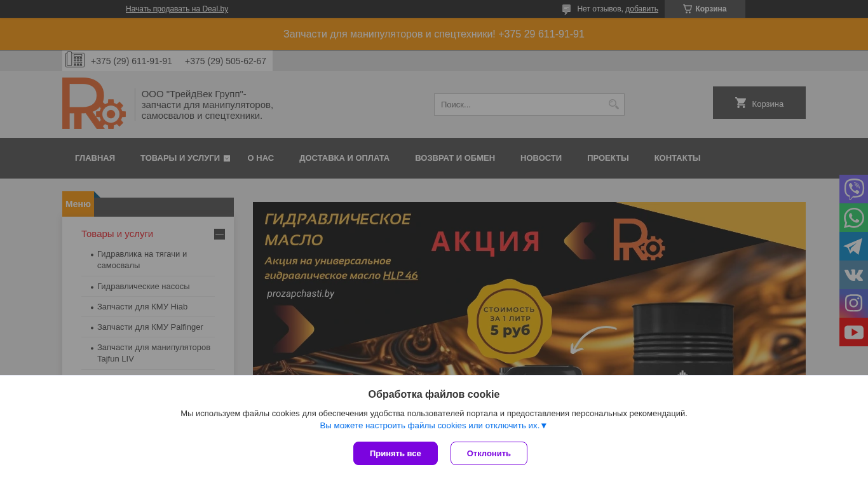Open the WhatsApp contact icon

pyautogui.click(x=853, y=217)
